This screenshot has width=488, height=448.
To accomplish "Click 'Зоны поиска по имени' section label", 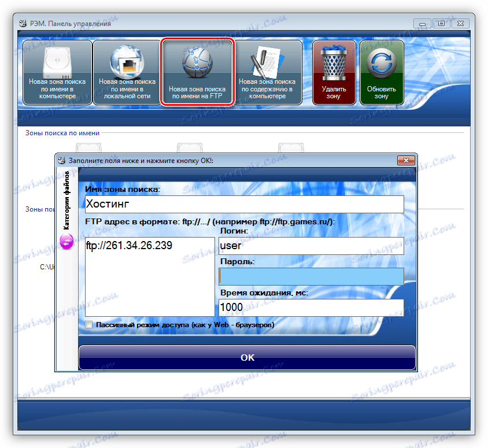I will [62, 133].
